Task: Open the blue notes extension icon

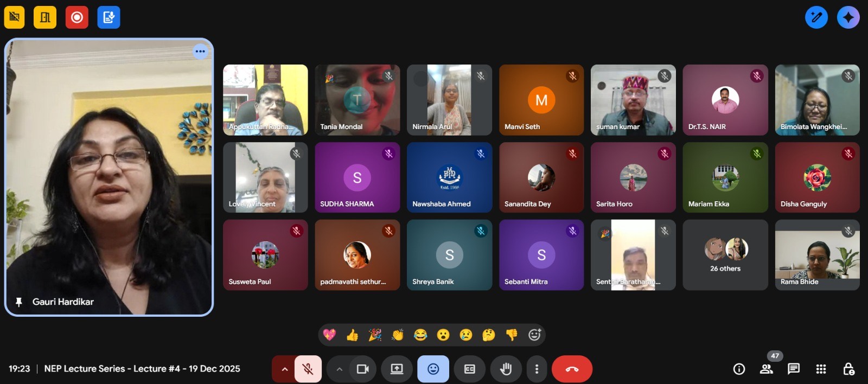Action: point(108,17)
